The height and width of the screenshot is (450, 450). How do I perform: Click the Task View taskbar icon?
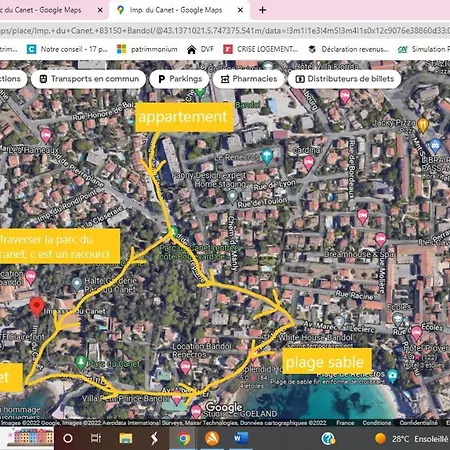pyautogui.click(x=96, y=438)
